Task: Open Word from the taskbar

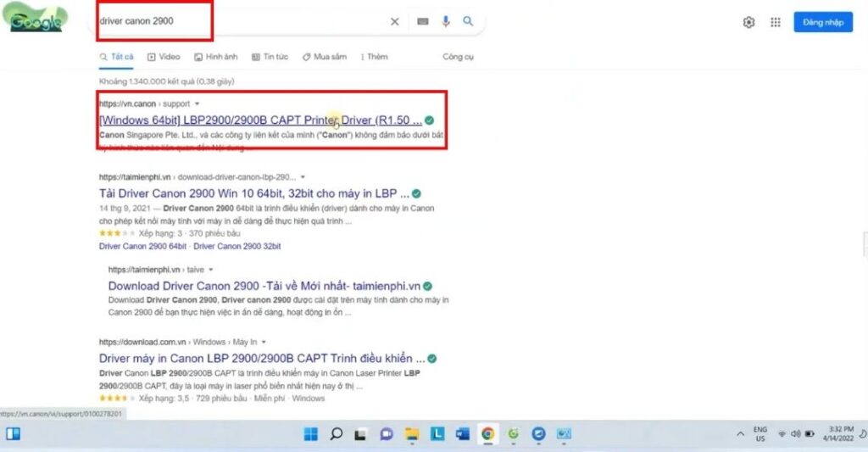Action: click(x=462, y=434)
